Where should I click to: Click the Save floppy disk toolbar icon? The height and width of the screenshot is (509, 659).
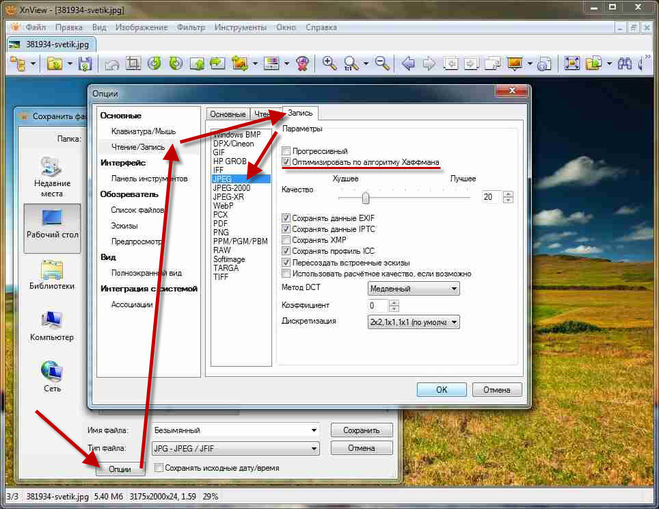84,64
